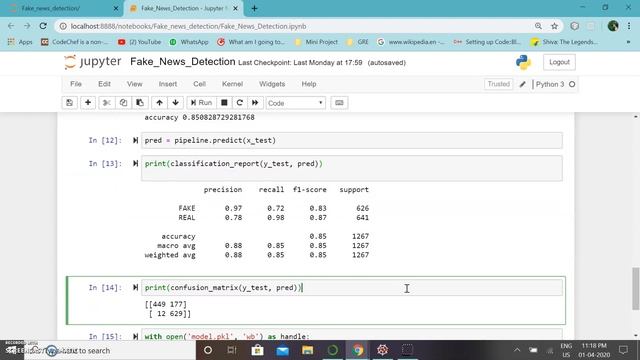This screenshot has width=640, height=360.
Task: Open the cell type Code dropdown
Action: pyautogui.click(x=296, y=103)
